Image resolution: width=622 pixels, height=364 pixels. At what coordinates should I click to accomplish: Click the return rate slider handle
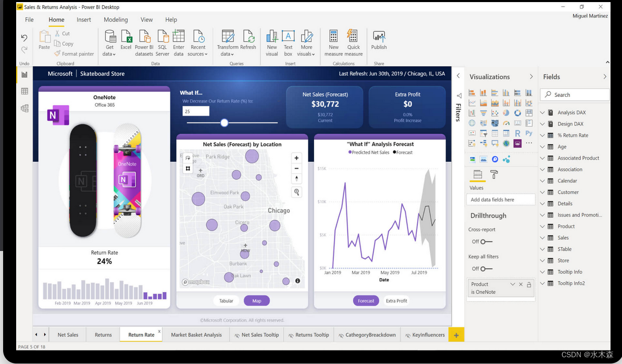pyautogui.click(x=224, y=122)
